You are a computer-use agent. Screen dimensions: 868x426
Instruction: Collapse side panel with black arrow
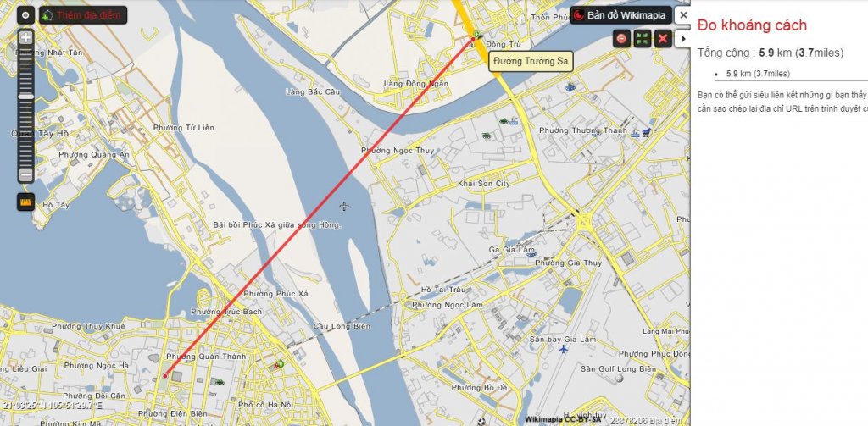(682, 39)
